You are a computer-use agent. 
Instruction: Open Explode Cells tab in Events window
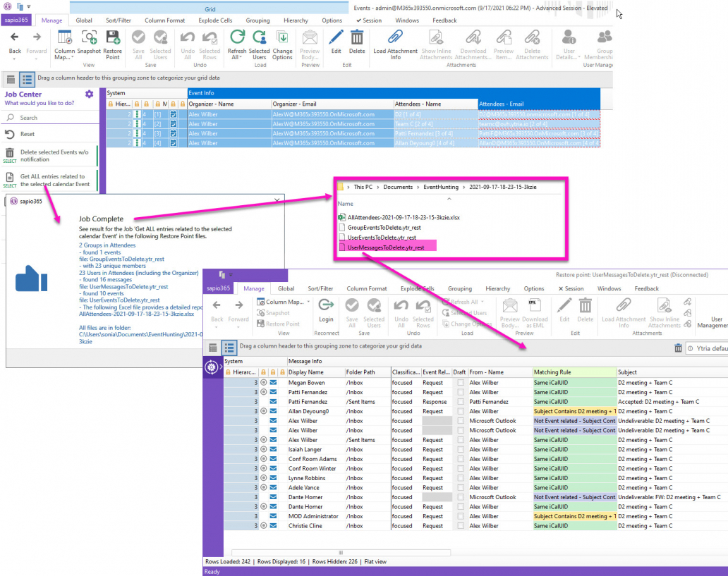[215, 20]
